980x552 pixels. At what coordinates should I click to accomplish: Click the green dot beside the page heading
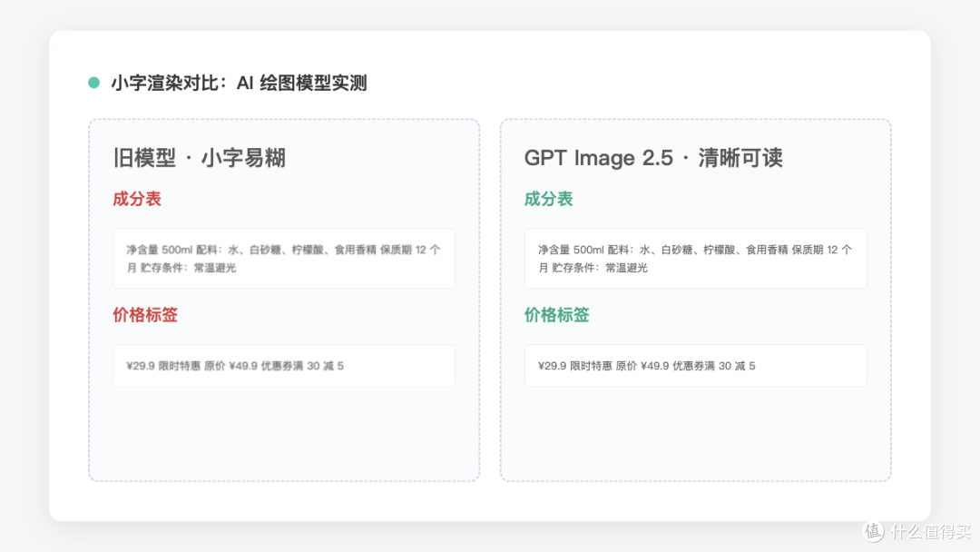point(93,83)
